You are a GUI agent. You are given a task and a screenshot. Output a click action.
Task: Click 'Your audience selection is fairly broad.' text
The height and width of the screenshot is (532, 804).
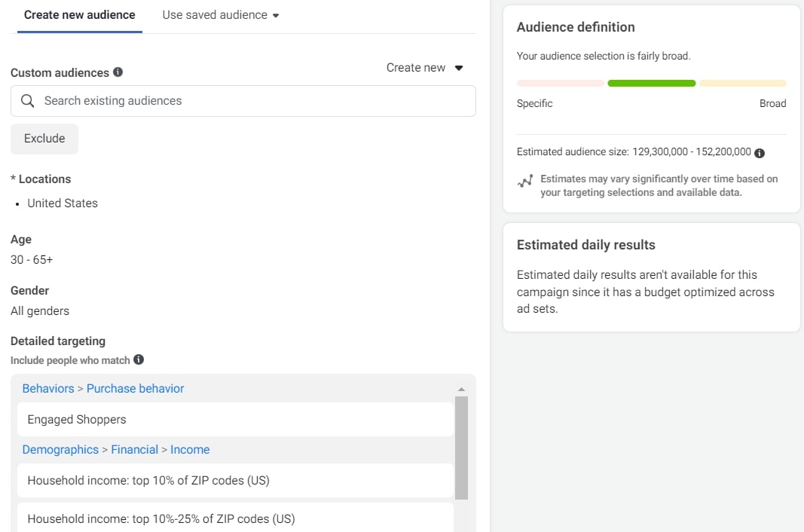click(604, 56)
